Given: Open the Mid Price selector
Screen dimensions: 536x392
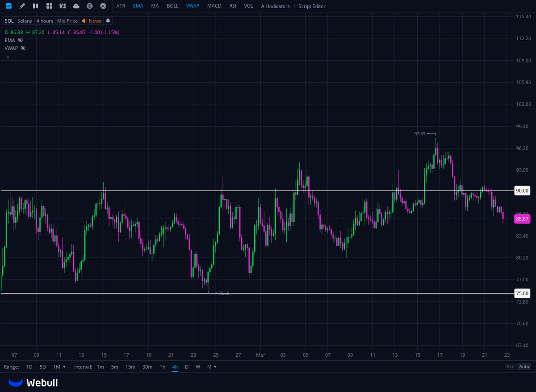Looking at the screenshot, I should pos(67,21).
